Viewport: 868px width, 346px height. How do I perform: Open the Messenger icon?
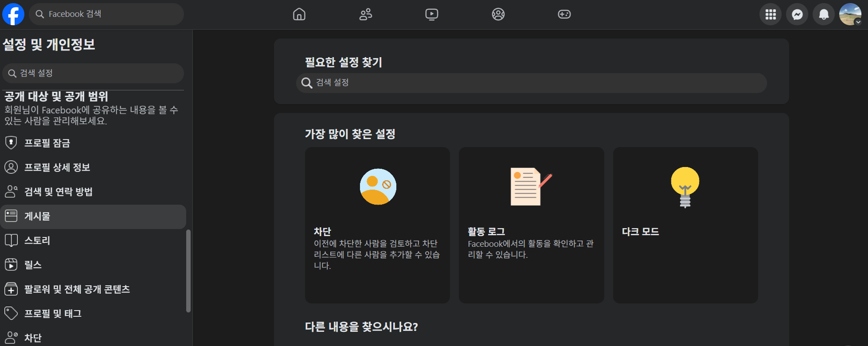[x=797, y=14]
